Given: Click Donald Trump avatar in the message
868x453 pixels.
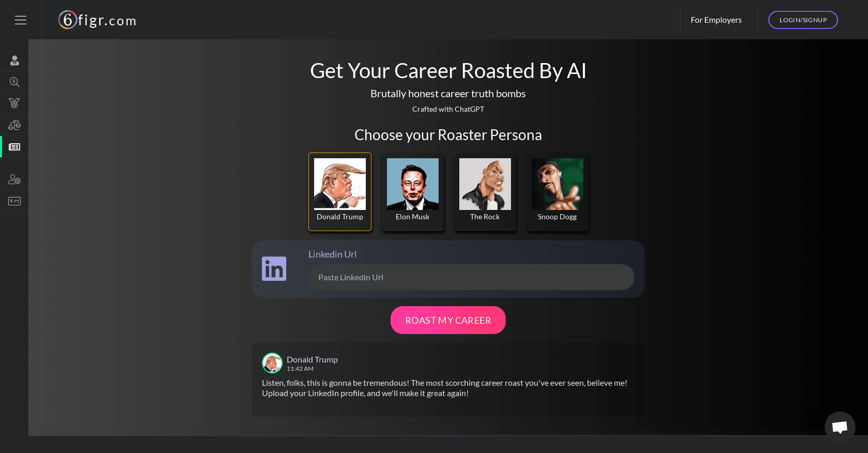Looking at the screenshot, I should tap(272, 363).
